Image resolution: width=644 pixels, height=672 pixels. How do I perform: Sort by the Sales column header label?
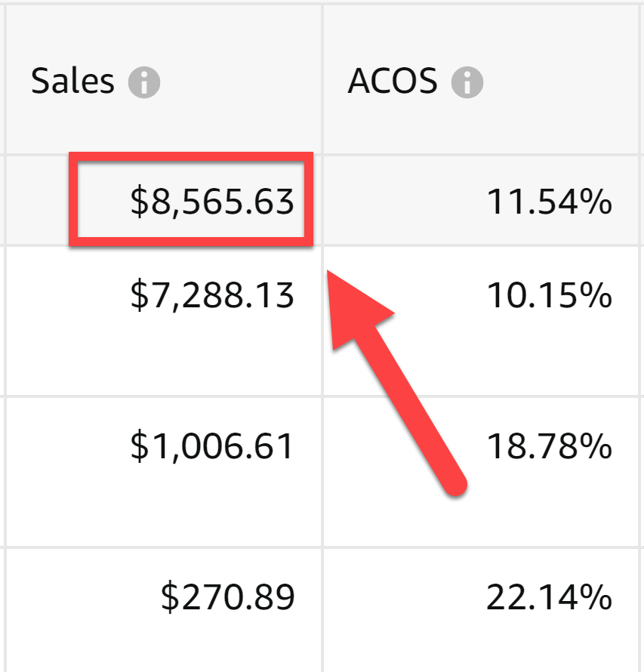(72, 82)
